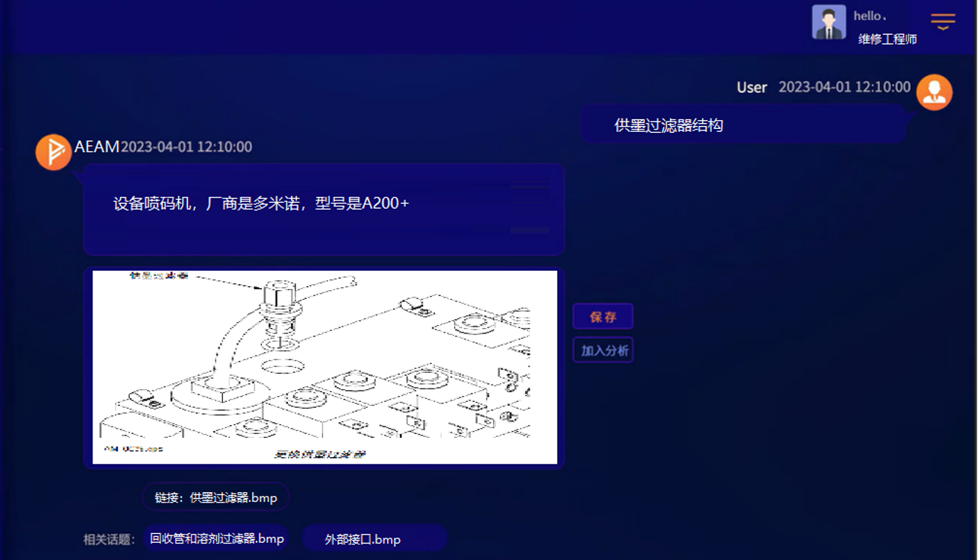
Task: Click the AEAM bot logo icon
Action: [x=54, y=152]
